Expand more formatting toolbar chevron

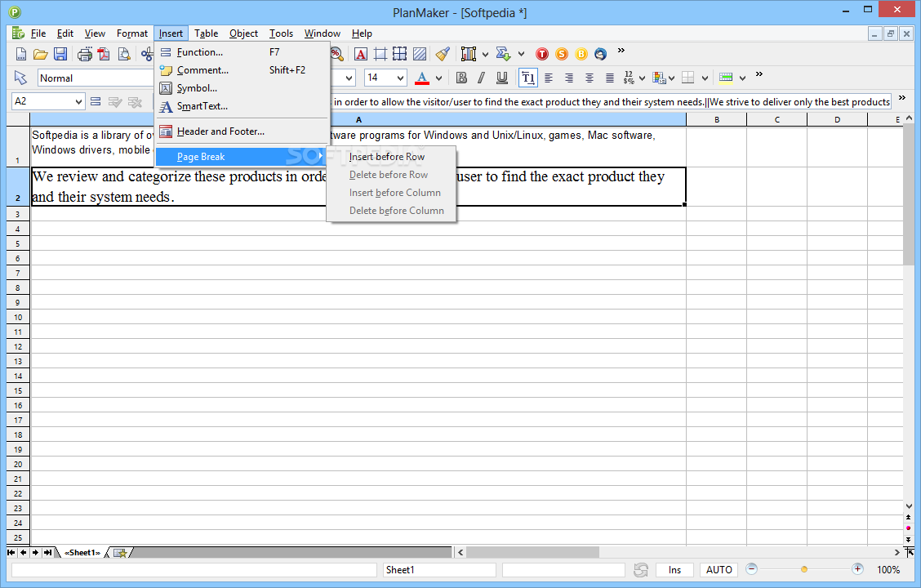click(x=759, y=74)
